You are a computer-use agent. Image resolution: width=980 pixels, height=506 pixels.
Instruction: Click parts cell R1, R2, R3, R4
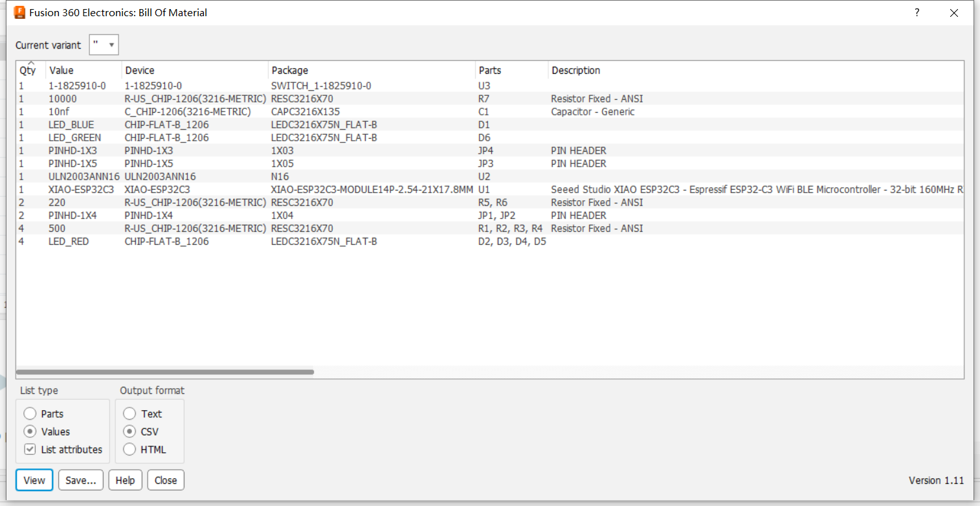pos(510,228)
